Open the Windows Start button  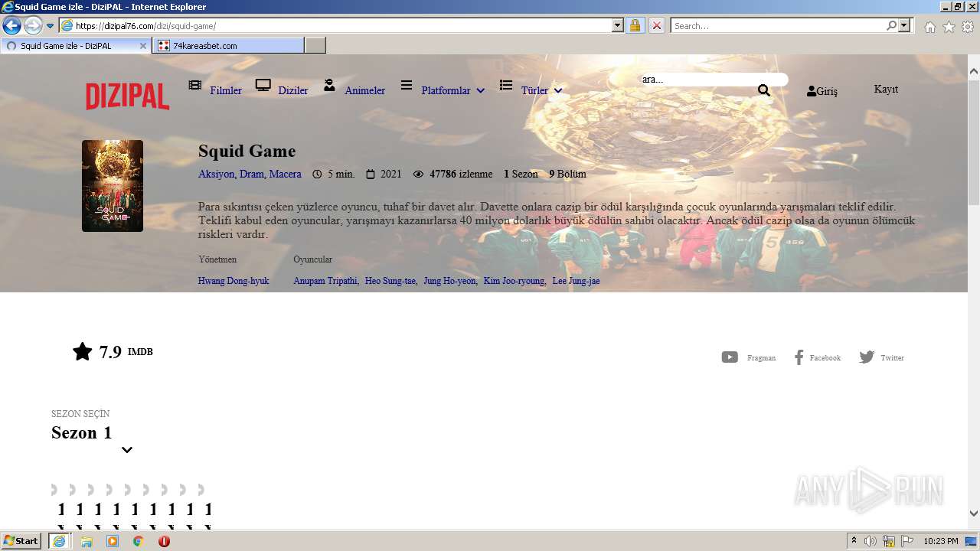[x=21, y=541]
